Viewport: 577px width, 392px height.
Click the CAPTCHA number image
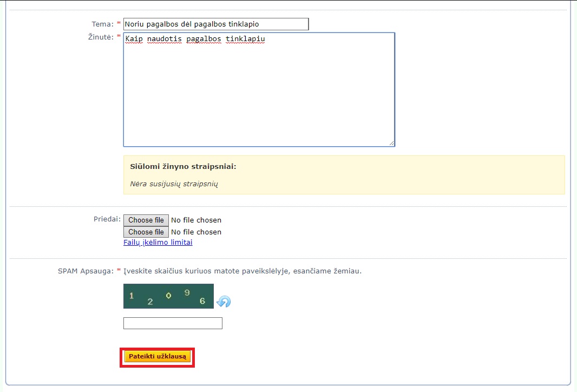coord(168,296)
